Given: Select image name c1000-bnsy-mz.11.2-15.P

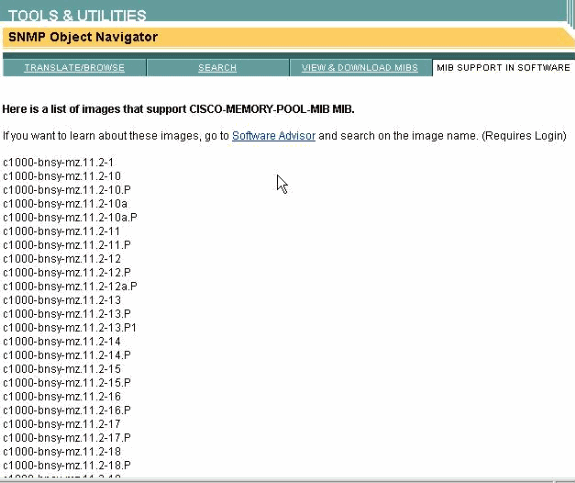Looking at the screenshot, I should (x=67, y=383).
